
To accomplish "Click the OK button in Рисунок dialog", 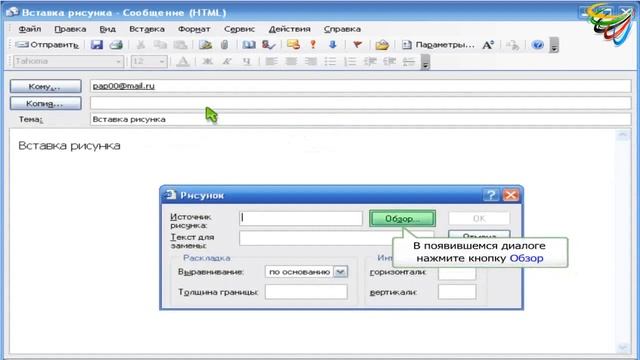I will pyautogui.click(x=479, y=218).
